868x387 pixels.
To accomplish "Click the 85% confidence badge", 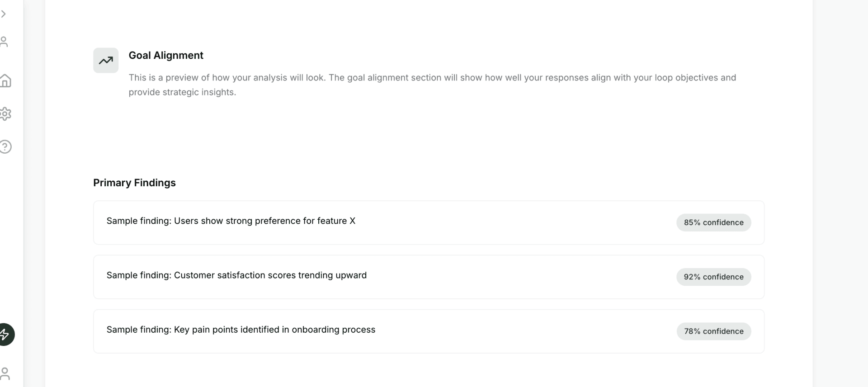I will point(713,222).
